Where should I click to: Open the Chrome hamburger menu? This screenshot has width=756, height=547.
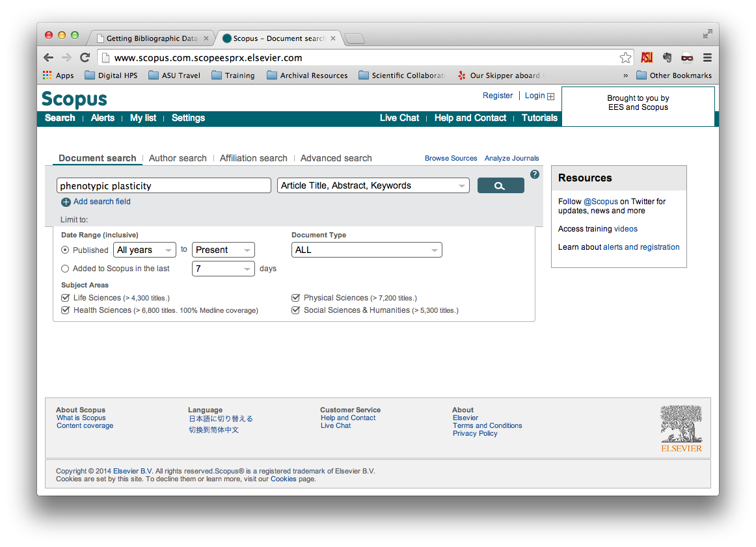tap(707, 58)
